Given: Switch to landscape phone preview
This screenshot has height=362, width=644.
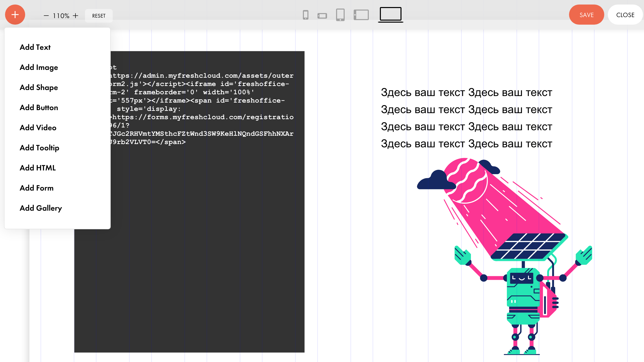Looking at the screenshot, I should [x=322, y=16].
